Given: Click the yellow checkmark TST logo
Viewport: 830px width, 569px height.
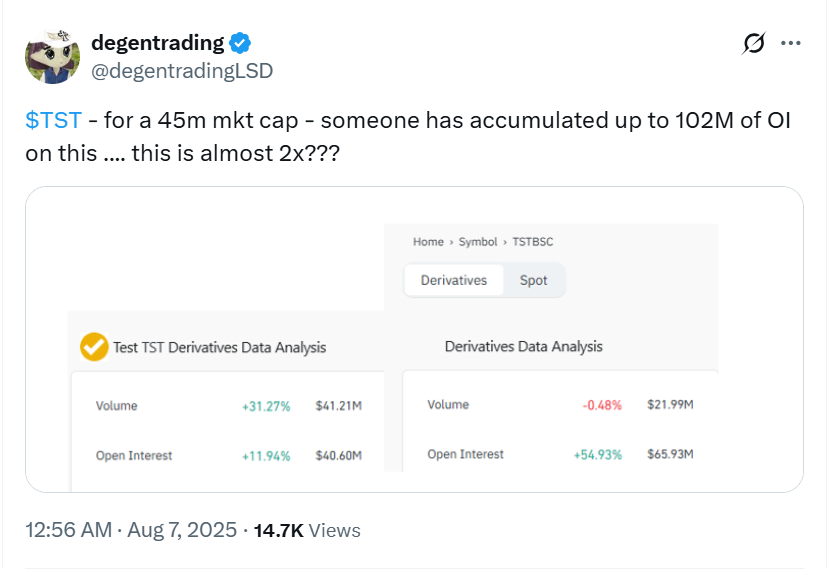Looking at the screenshot, I should coord(94,347).
